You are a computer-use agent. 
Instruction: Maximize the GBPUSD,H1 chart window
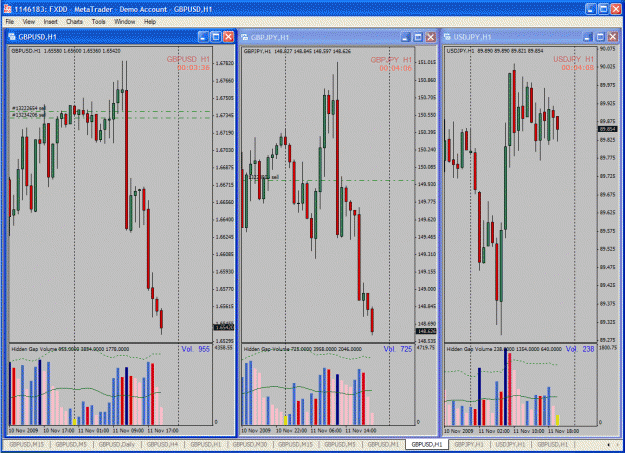(216, 37)
